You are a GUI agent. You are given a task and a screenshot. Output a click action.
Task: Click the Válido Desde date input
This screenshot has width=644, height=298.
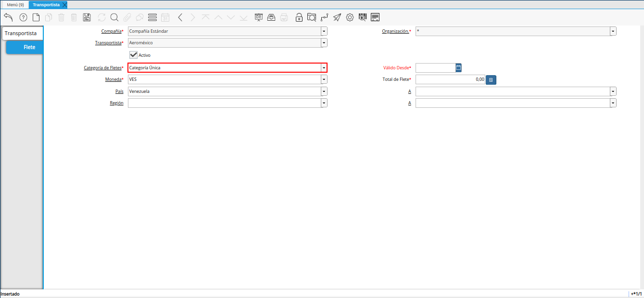click(x=435, y=68)
